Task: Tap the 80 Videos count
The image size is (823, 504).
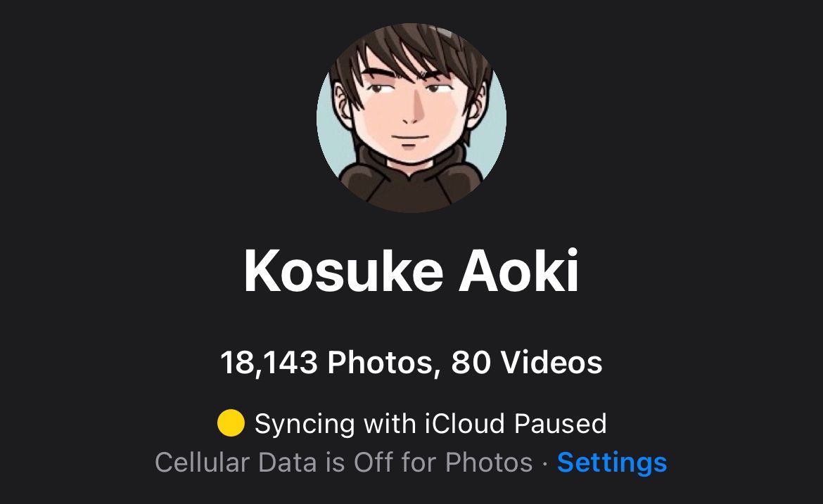Action: [x=526, y=363]
